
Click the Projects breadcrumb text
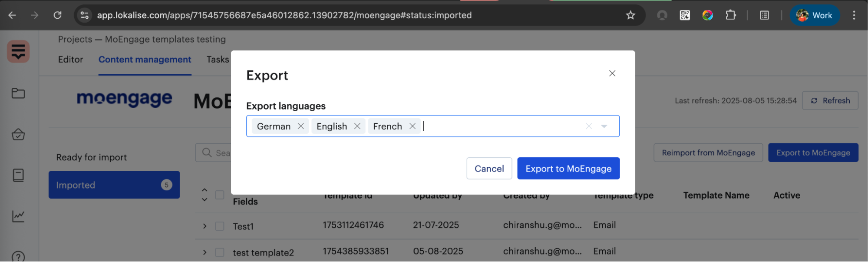(x=75, y=39)
